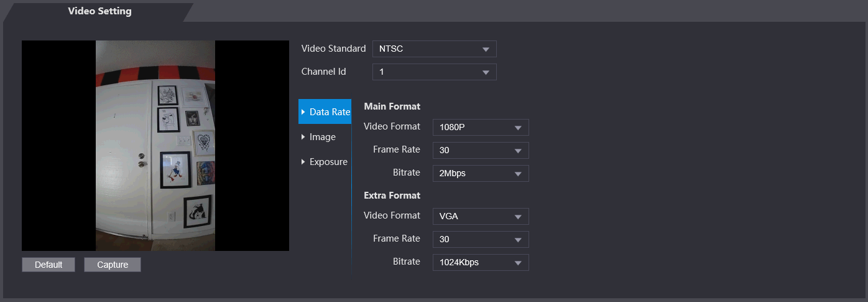The image size is (868, 302).
Task: Open Main Format Frame Rate dropdown
Action: coord(480,150)
